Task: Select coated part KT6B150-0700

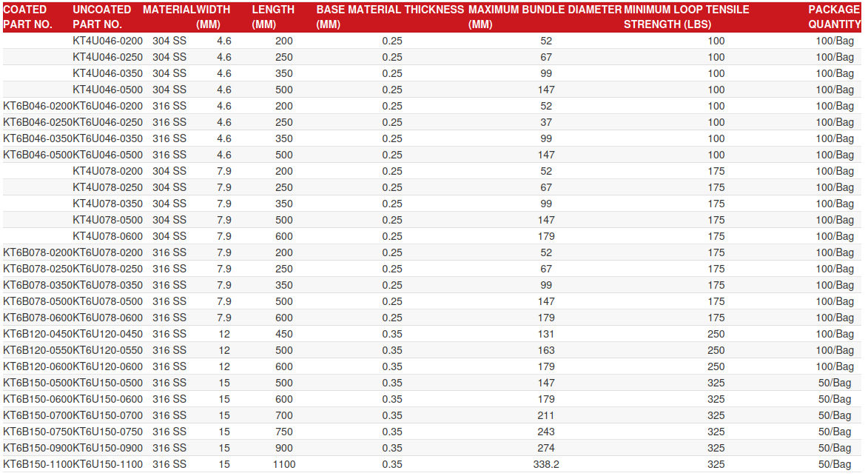Action: (38, 415)
